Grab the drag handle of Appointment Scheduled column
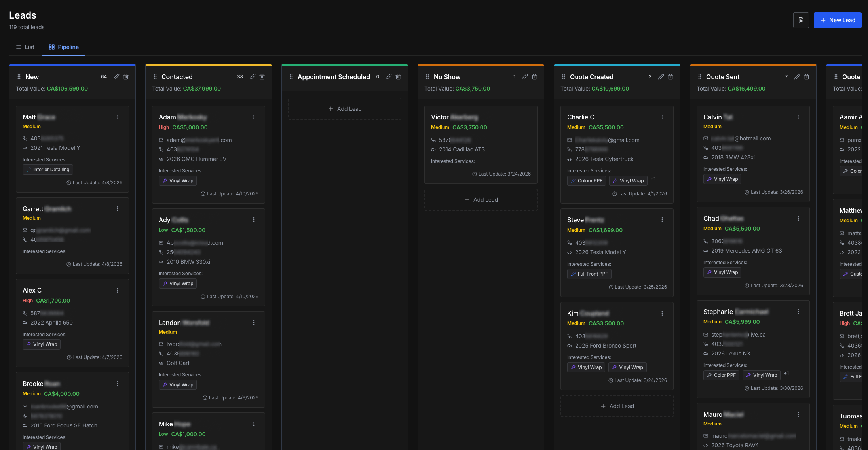Screen dimensions: 868x450 pyautogui.click(x=291, y=77)
